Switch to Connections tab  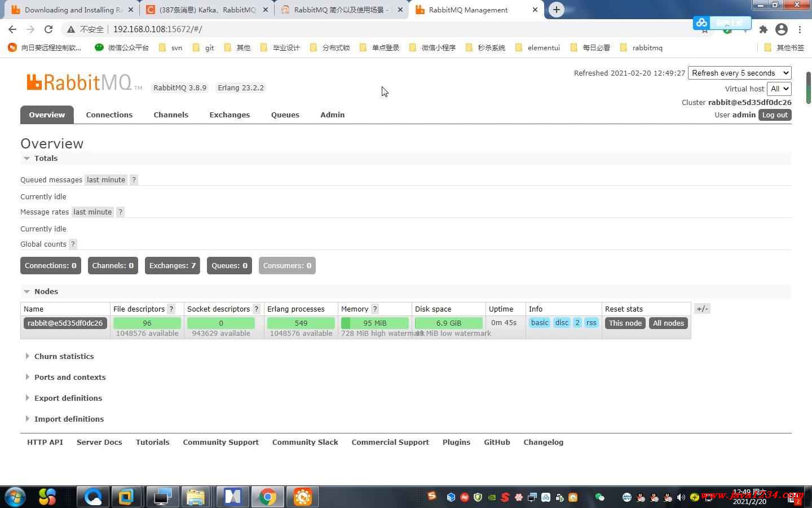click(x=109, y=115)
